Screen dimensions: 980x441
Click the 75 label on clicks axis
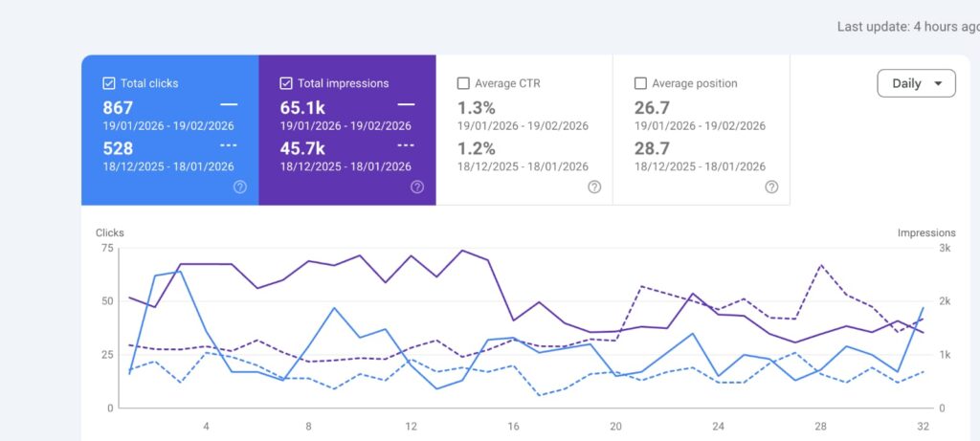(107, 248)
